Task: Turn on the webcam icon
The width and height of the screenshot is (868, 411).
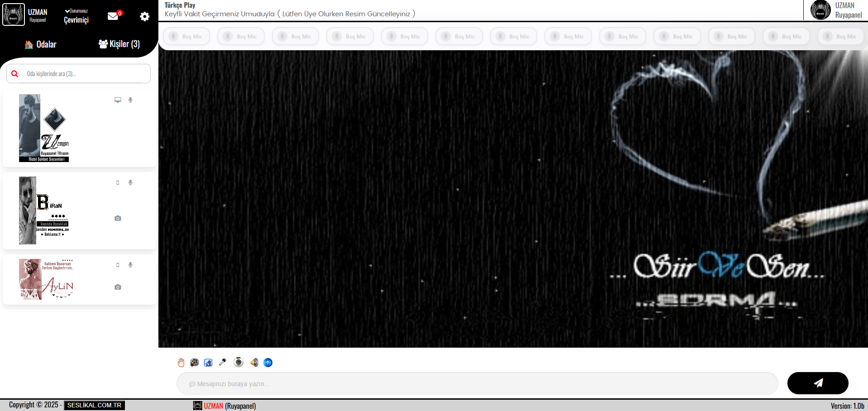Action: pos(238,362)
